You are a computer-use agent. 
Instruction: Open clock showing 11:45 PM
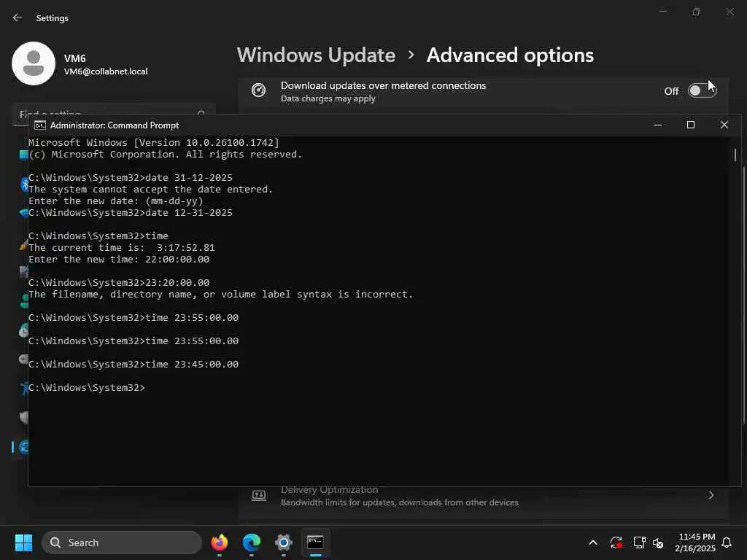tap(695, 542)
